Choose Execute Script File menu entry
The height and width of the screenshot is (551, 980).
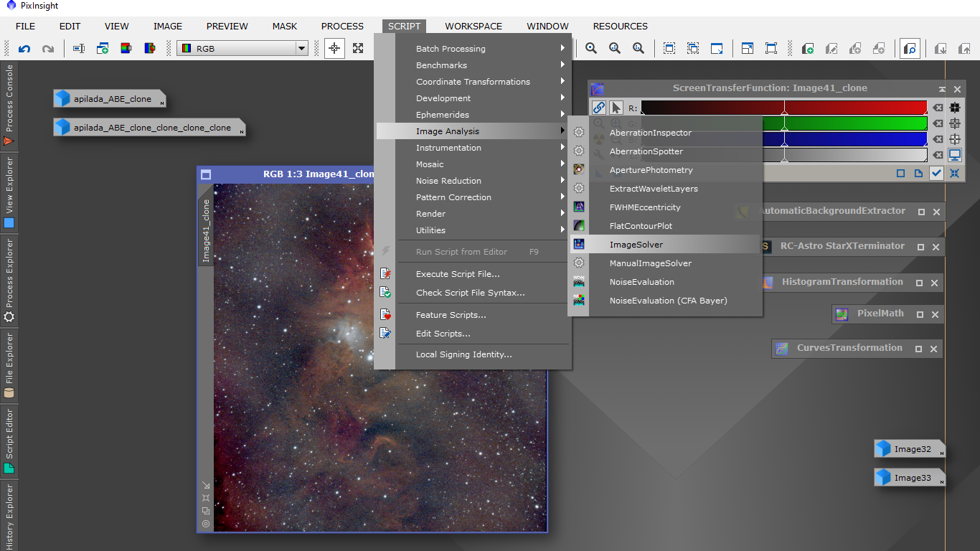pyautogui.click(x=473, y=274)
